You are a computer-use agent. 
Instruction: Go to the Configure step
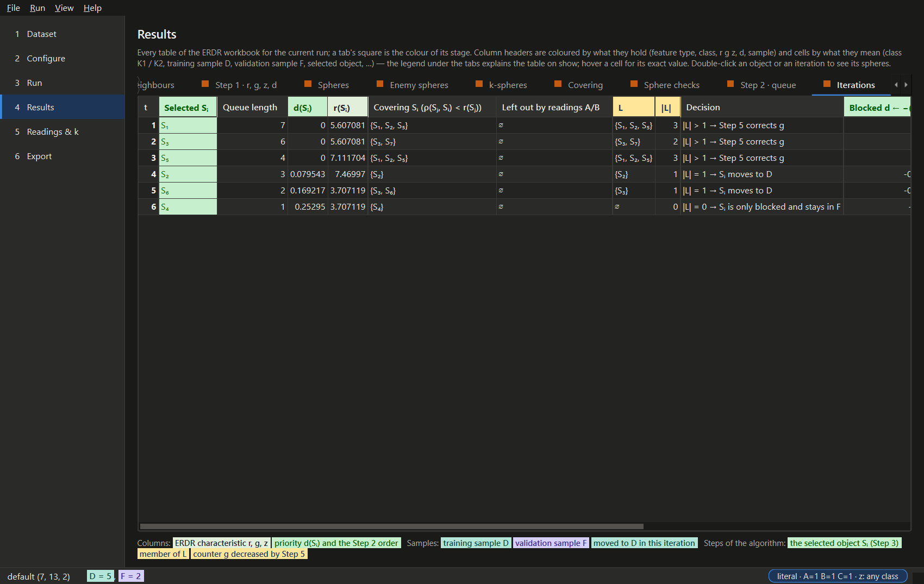[63, 58]
